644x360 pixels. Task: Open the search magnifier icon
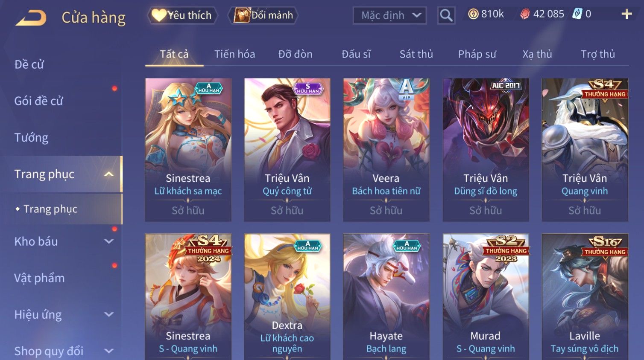point(446,15)
